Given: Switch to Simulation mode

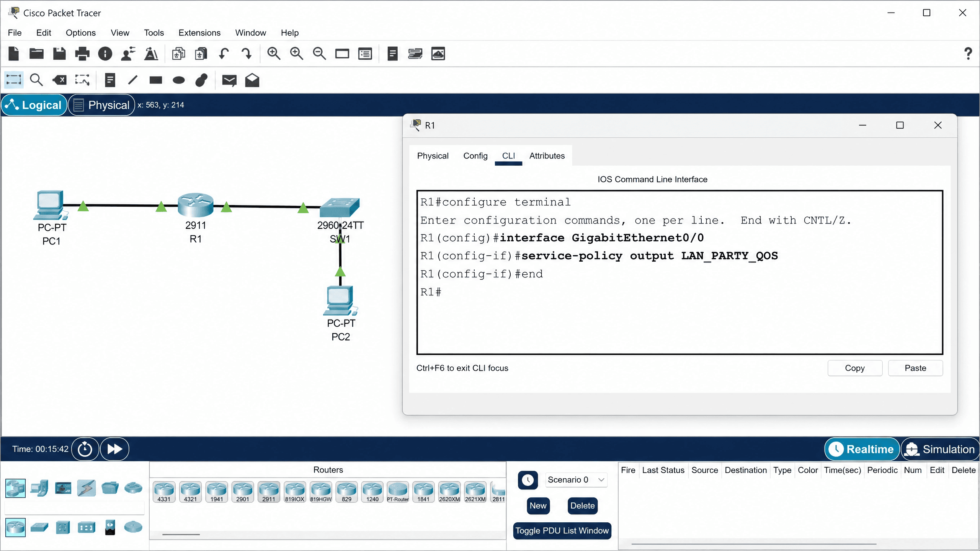Looking at the screenshot, I should point(940,449).
